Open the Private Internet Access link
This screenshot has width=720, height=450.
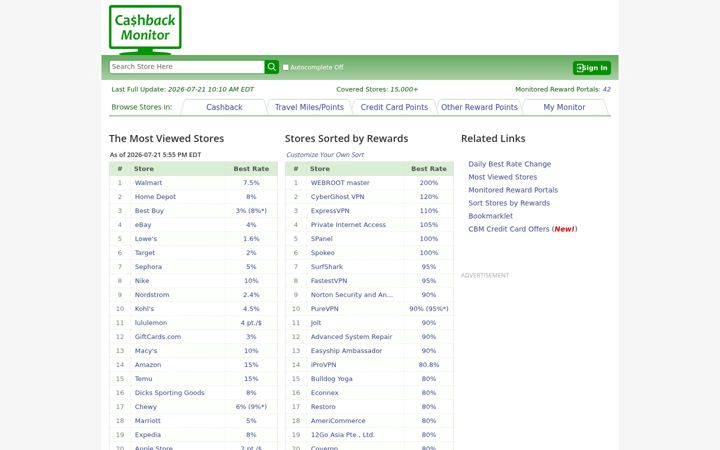(348, 225)
